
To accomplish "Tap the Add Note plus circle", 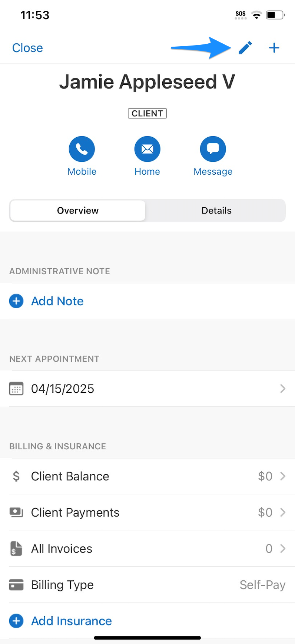I will pyautogui.click(x=16, y=301).
